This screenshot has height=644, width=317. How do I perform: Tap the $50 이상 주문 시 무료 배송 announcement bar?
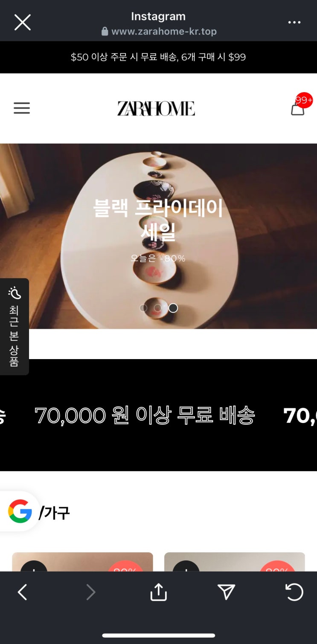158,57
